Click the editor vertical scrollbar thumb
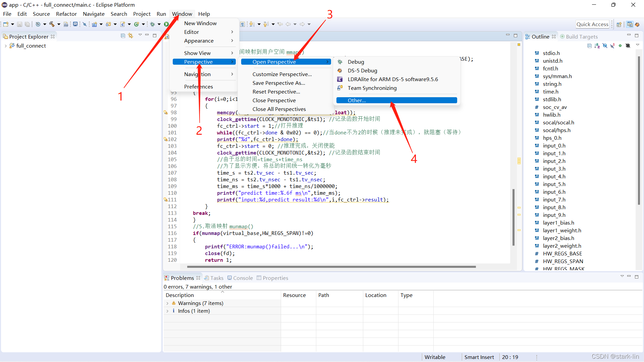The width and height of the screenshot is (644, 362). click(513, 217)
